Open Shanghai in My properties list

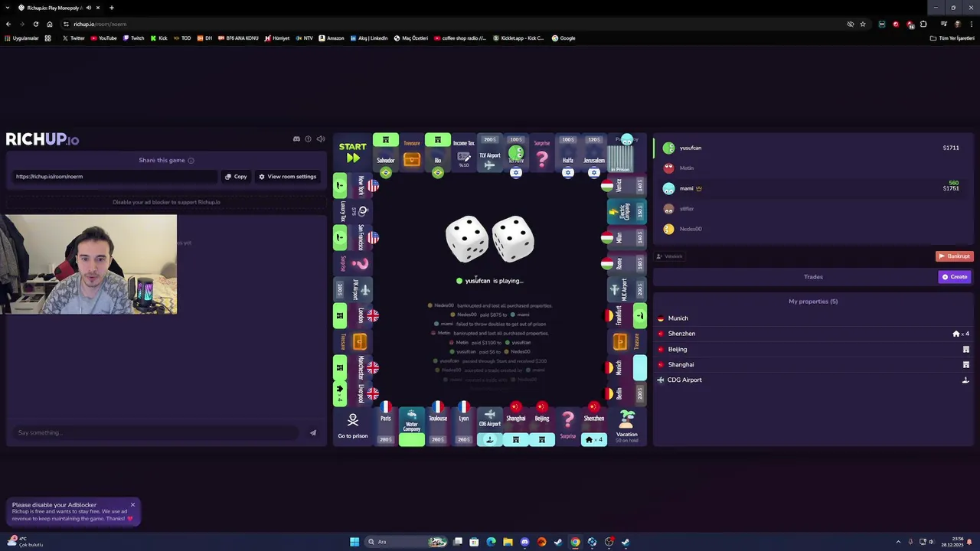813,364
